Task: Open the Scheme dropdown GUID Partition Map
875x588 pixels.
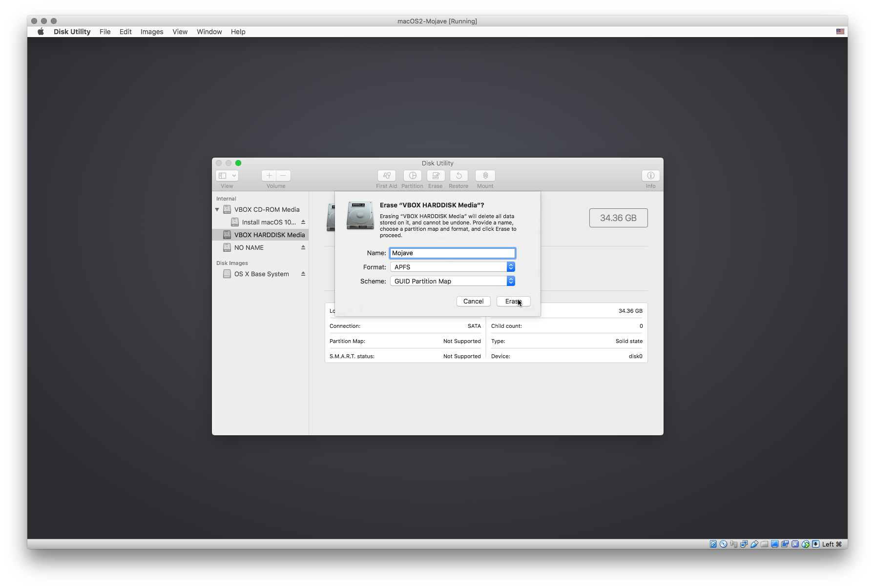Action: (452, 281)
